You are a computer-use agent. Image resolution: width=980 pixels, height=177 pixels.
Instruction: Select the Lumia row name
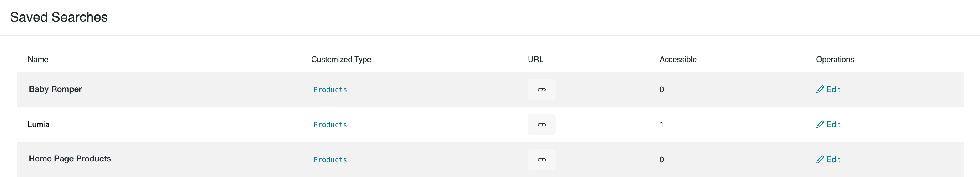click(38, 124)
